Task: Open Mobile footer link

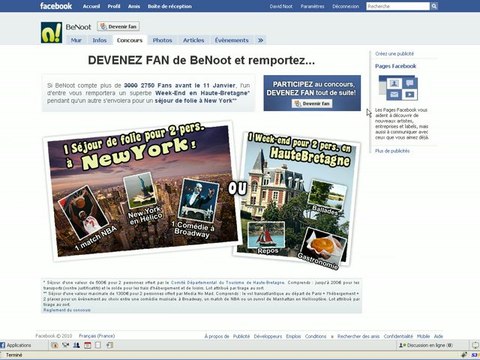Action: click(x=423, y=336)
